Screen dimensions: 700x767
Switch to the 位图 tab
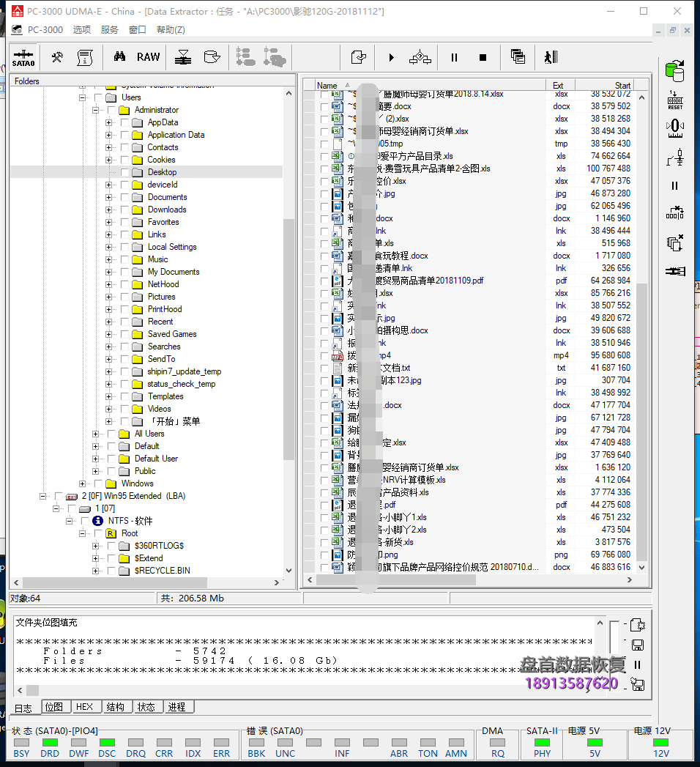click(x=54, y=707)
